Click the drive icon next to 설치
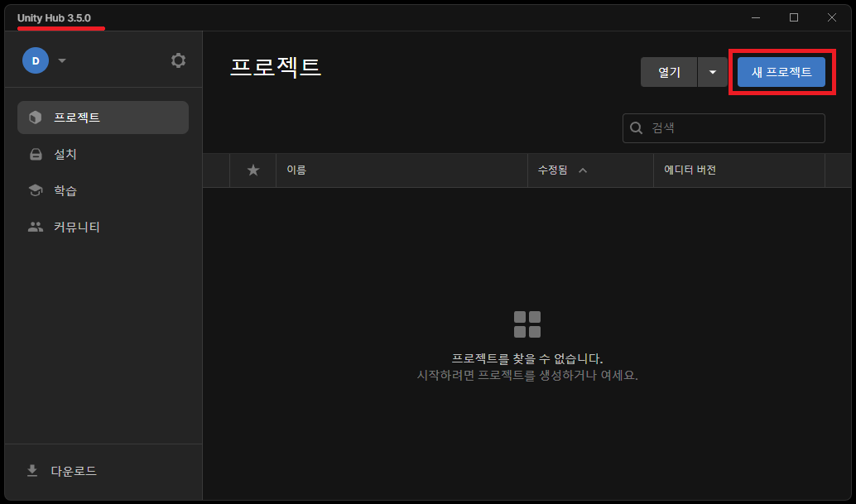Viewport: 856px width, 504px height. coord(36,155)
